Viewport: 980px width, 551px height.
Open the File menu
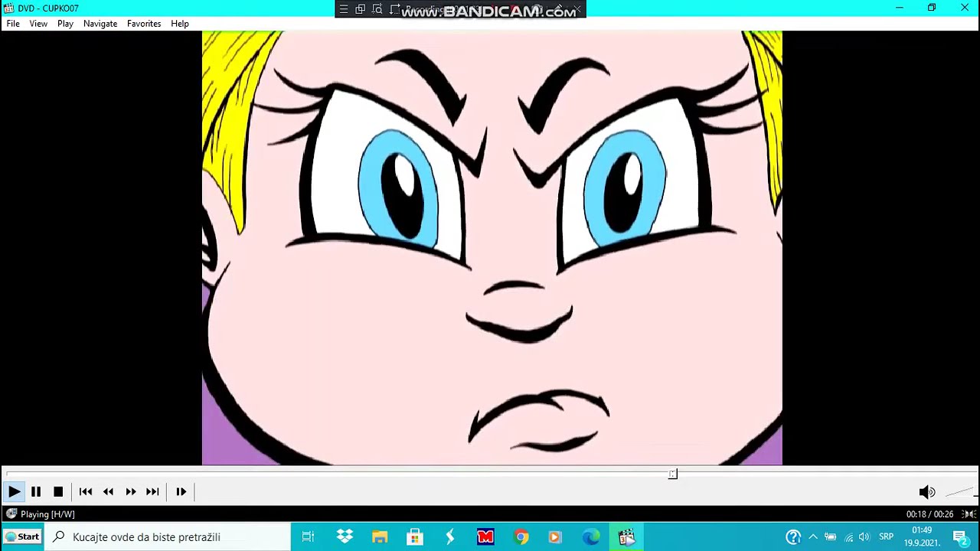tap(13, 24)
